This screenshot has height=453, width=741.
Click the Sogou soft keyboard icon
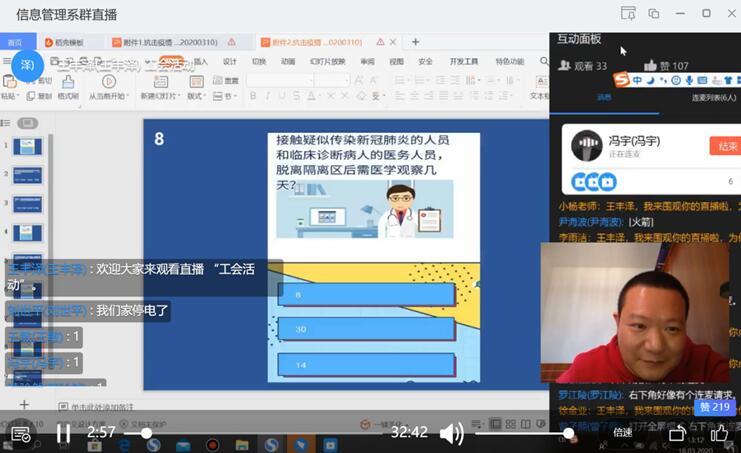coord(703,80)
